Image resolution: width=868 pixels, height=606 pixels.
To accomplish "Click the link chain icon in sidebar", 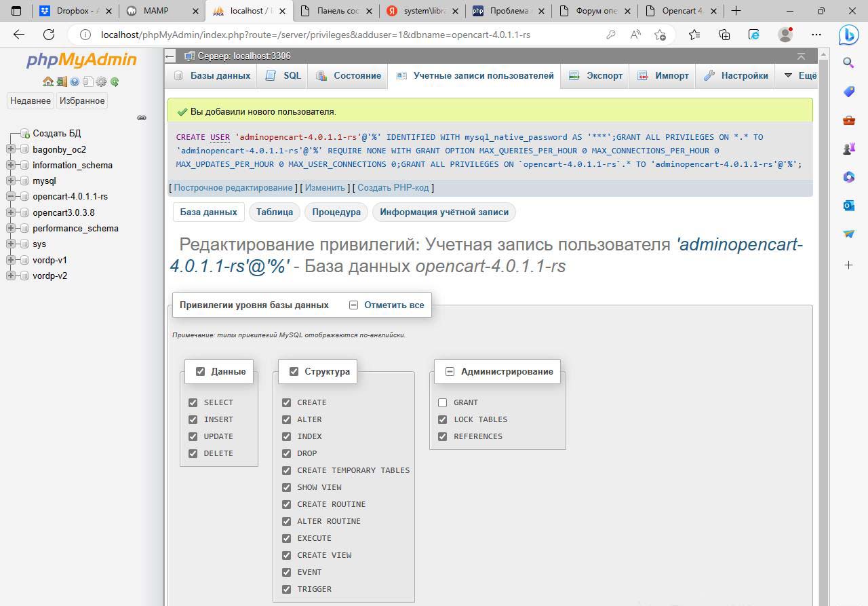I will pyautogui.click(x=142, y=117).
